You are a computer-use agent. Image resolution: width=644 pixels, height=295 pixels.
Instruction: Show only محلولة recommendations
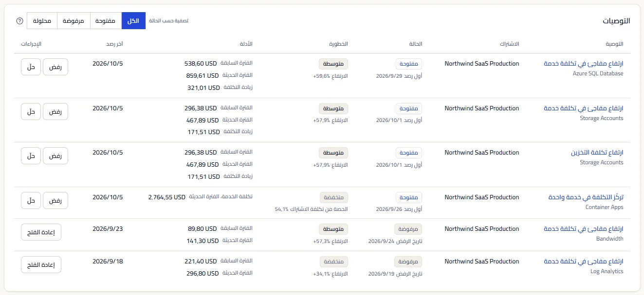tap(42, 21)
